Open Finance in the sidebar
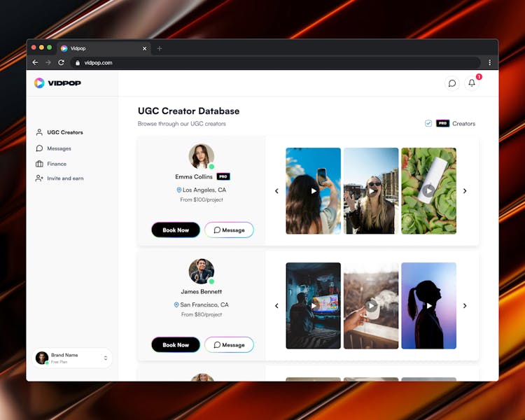This screenshot has height=420, width=525. (x=57, y=164)
